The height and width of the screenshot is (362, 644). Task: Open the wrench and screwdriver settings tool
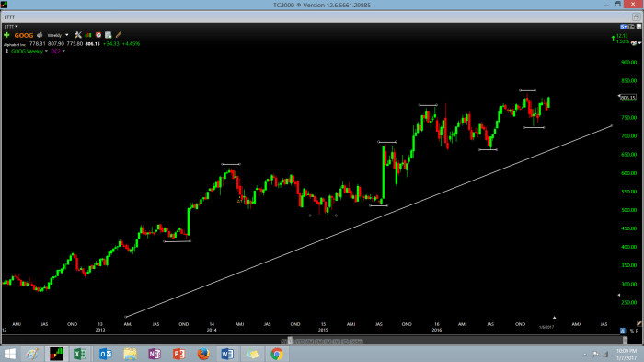(78, 35)
